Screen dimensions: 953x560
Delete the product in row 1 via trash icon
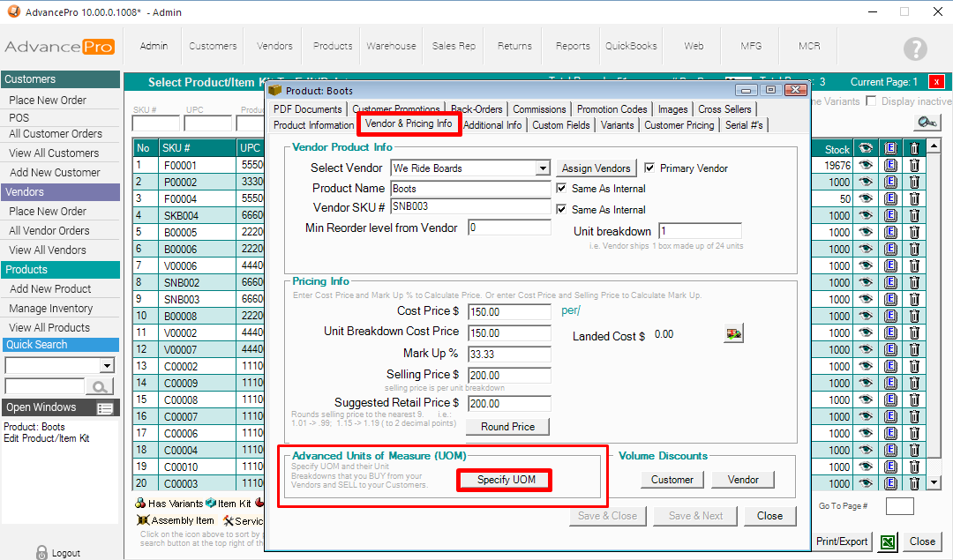pyautogui.click(x=914, y=165)
